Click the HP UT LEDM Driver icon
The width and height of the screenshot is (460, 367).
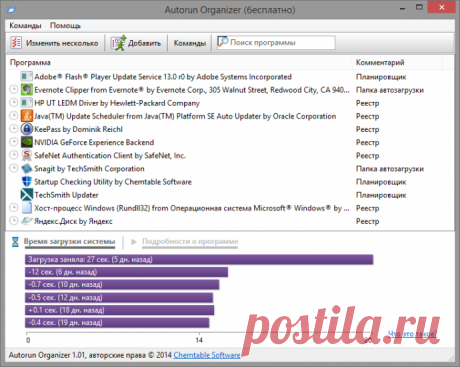(26, 103)
